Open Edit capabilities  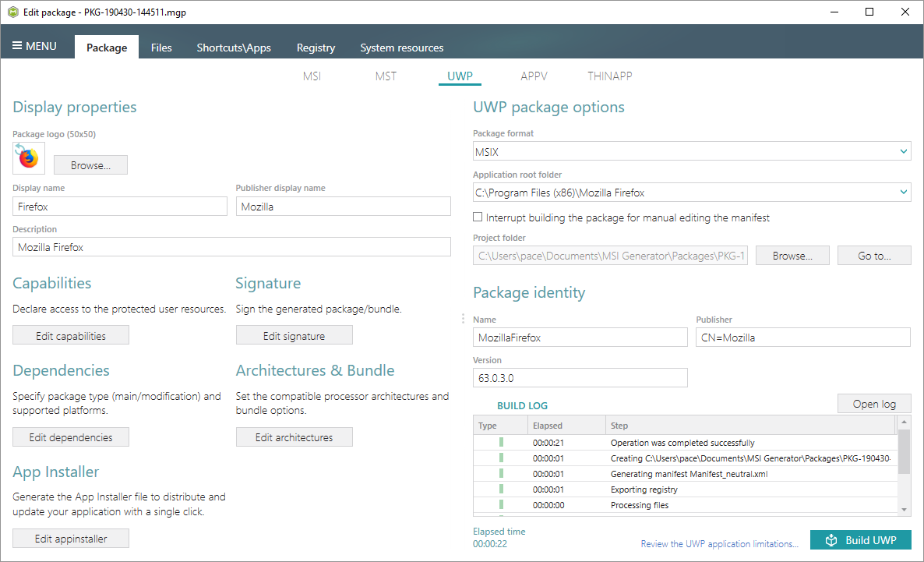(71, 335)
